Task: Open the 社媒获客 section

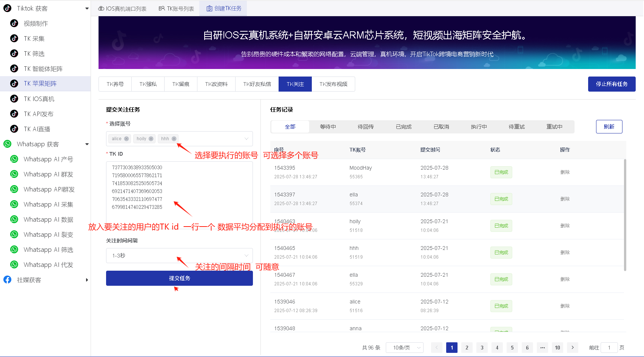Action: coord(29,279)
